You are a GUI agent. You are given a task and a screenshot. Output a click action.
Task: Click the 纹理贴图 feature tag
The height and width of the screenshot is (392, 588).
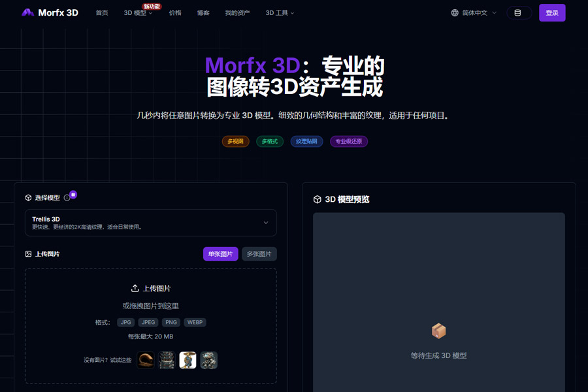click(x=306, y=141)
